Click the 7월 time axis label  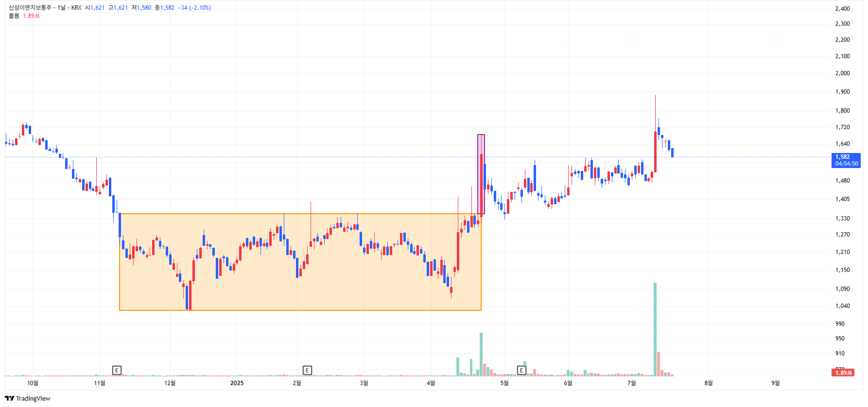[632, 383]
